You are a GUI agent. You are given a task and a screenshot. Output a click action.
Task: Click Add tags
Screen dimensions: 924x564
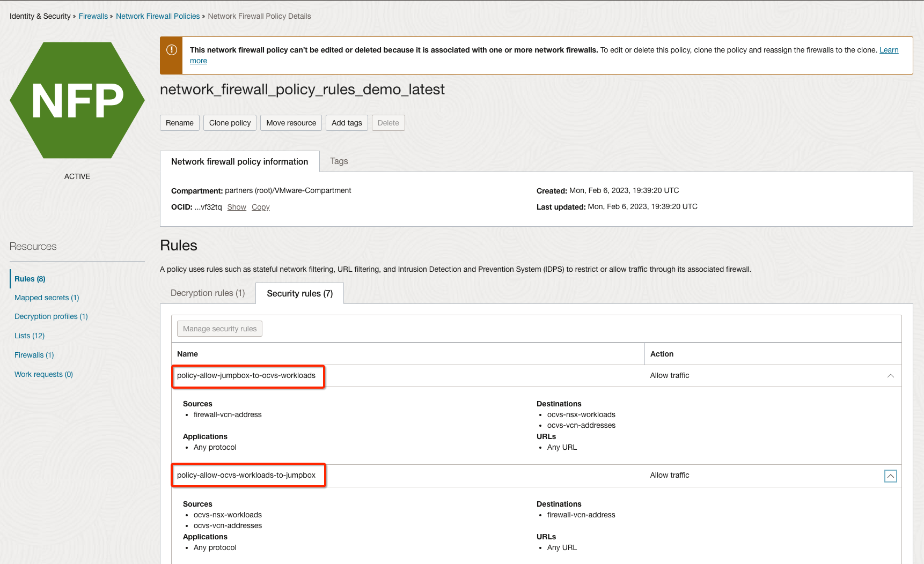[x=346, y=123]
